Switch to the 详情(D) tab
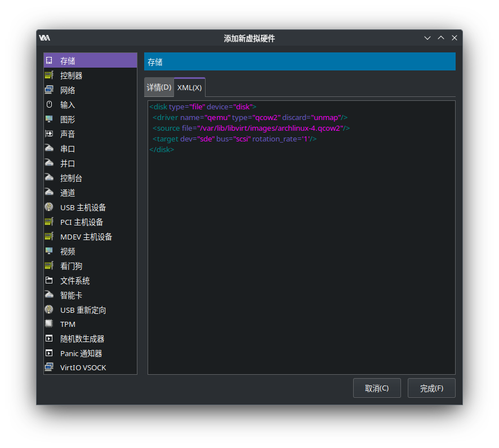Image resolution: width=499 pixels, height=448 pixels. 159,87
